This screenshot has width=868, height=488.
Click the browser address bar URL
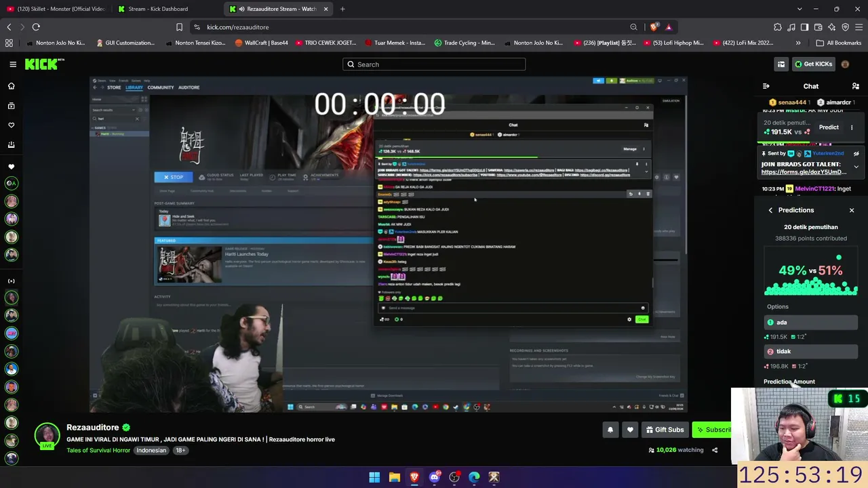[237, 27]
